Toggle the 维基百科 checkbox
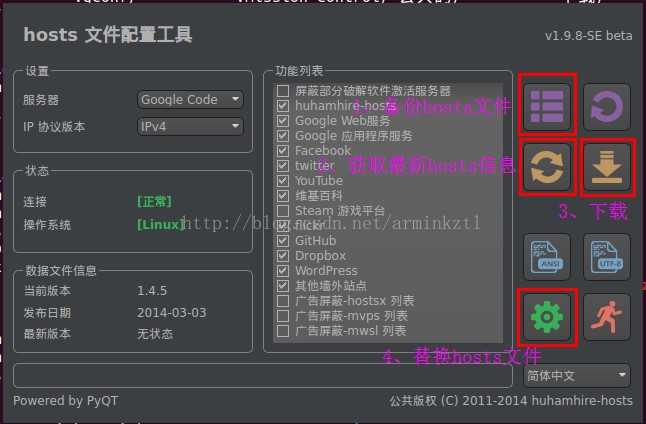 pyautogui.click(x=283, y=196)
